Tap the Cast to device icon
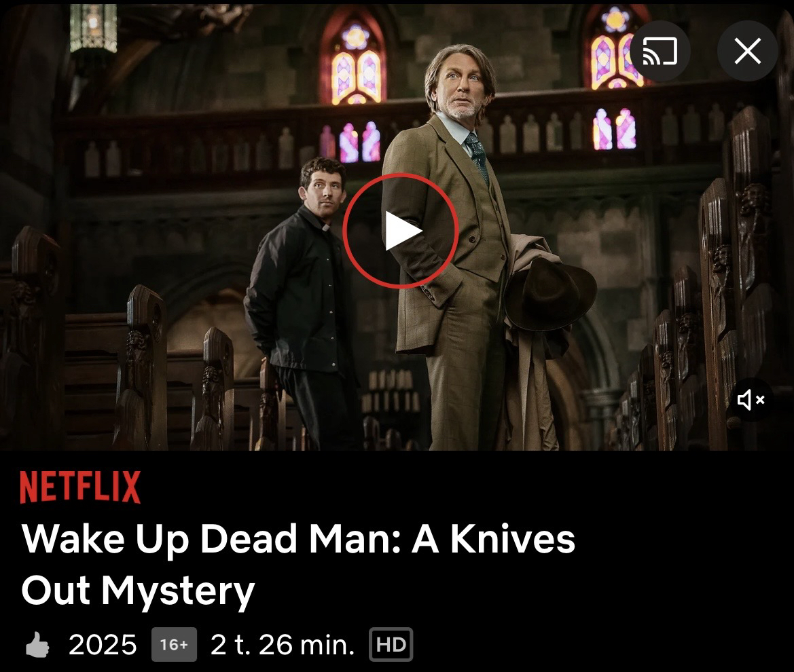794x672 pixels. pos(660,51)
